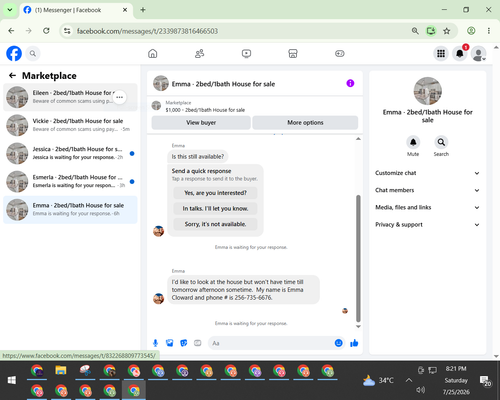Open the taskbar clock and date
This screenshot has height=400, width=500.
pos(456,380)
